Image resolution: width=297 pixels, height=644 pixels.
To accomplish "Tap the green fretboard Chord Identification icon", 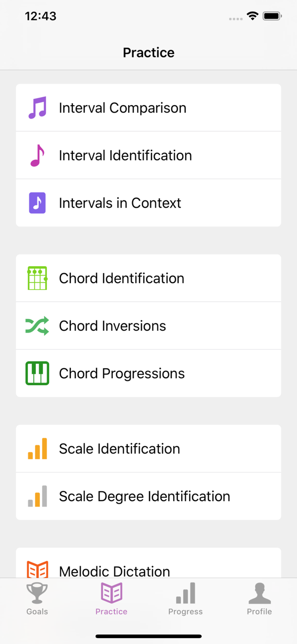I will [x=37, y=278].
